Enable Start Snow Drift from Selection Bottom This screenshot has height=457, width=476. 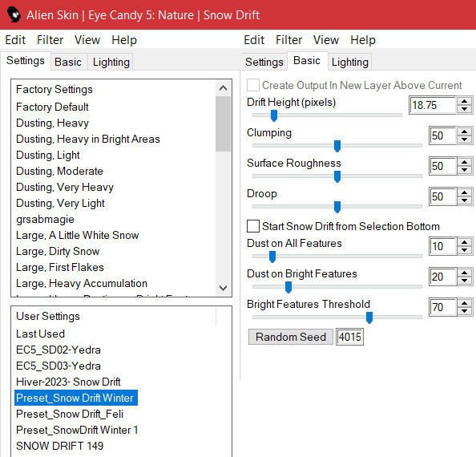coord(253,226)
